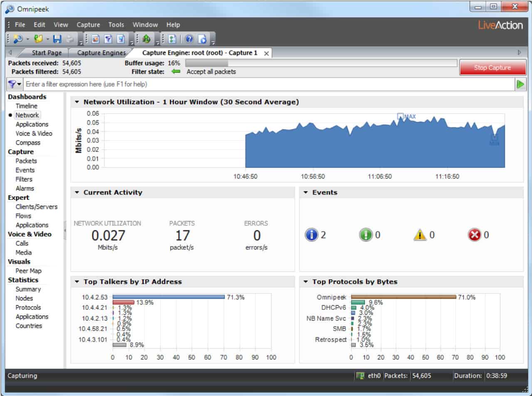The height and width of the screenshot is (396, 532).
Task: Click the buffer usage progress bar
Action: [x=321, y=63]
